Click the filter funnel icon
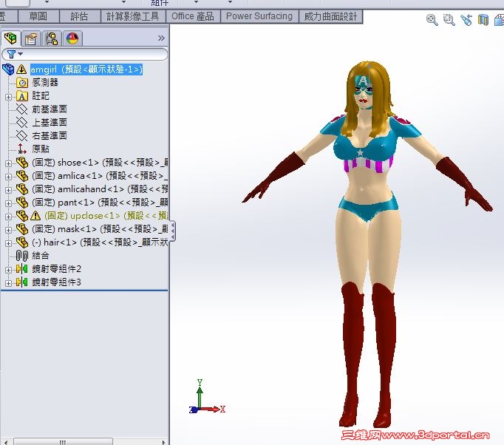 coord(11,54)
